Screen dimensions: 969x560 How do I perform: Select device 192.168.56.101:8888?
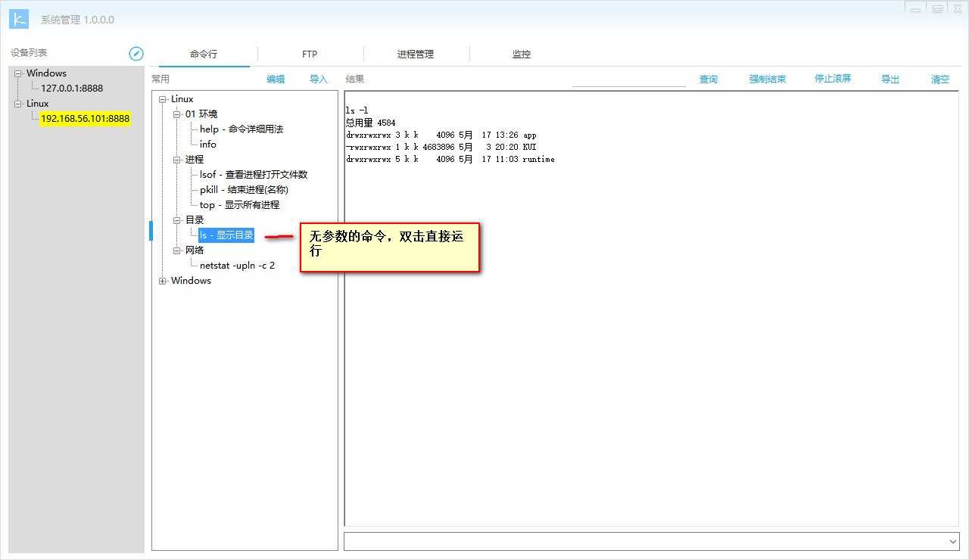[85, 119]
